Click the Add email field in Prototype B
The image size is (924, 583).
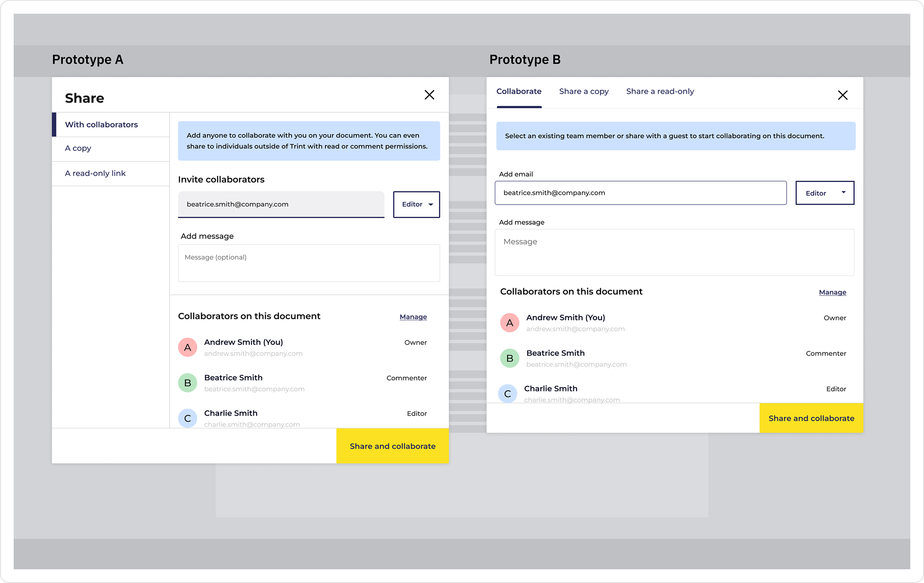640,193
